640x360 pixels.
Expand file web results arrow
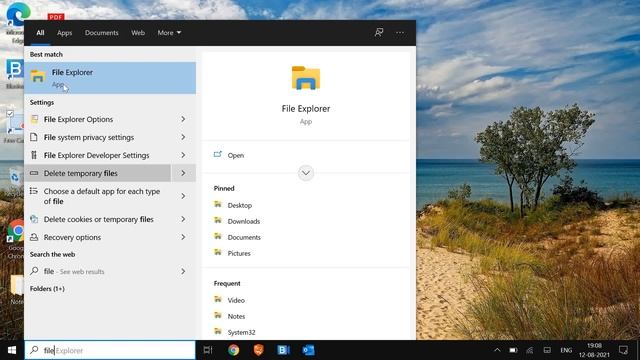[183, 271]
